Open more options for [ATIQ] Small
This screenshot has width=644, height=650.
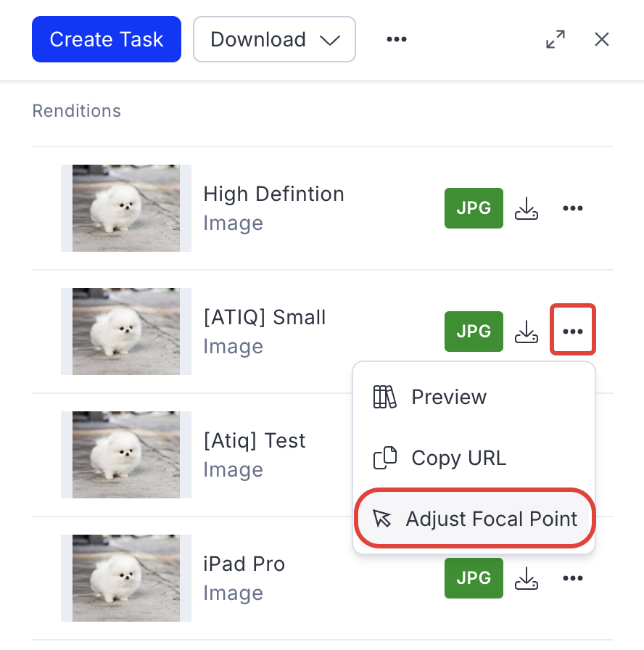click(x=573, y=331)
